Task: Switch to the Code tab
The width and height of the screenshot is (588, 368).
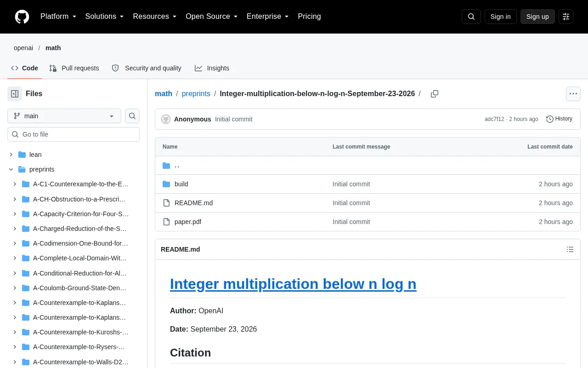Action: click(x=25, y=68)
